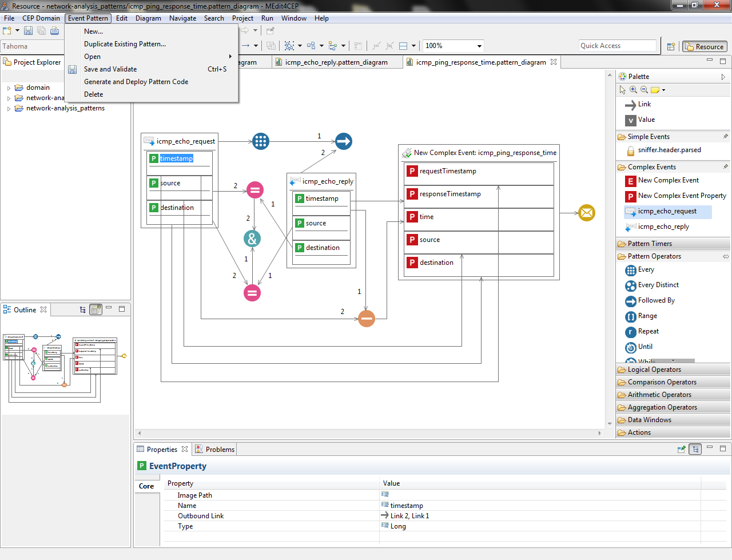Choose icmp_echo_reply in Complex Events palette

coord(658,227)
